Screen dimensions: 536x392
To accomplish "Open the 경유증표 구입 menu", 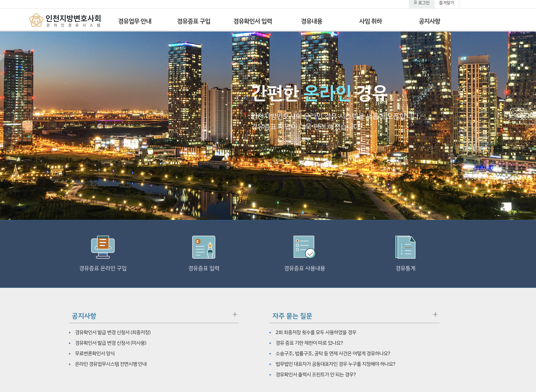I will pos(194,21).
